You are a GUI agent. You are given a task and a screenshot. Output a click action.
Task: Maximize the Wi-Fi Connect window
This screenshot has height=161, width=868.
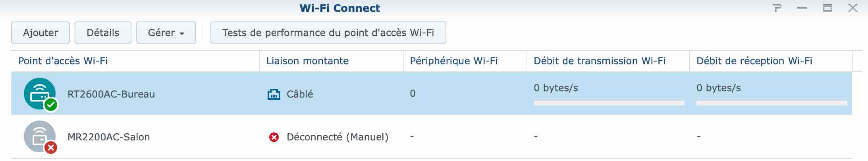click(x=827, y=8)
